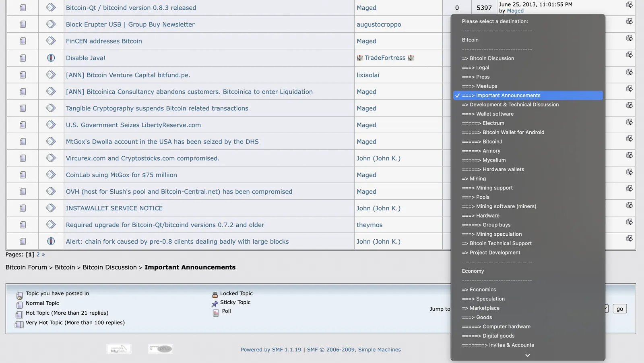Open last poster 'Maged' link in top row
This screenshot has width=644, height=363.
(515, 11)
